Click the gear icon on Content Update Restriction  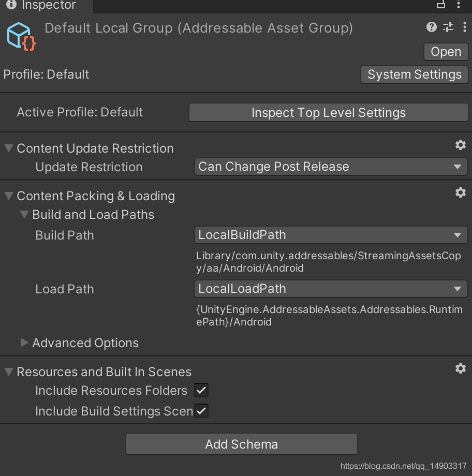(x=460, y=145)
